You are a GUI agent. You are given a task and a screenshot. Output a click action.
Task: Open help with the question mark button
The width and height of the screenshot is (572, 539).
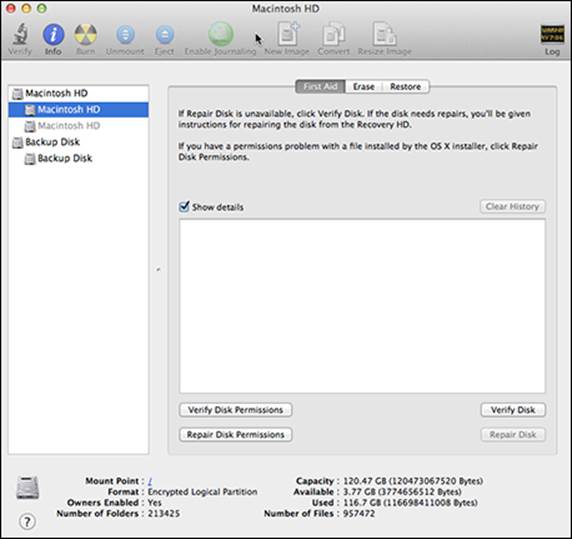pyautogui.click(x=27, y=521)
